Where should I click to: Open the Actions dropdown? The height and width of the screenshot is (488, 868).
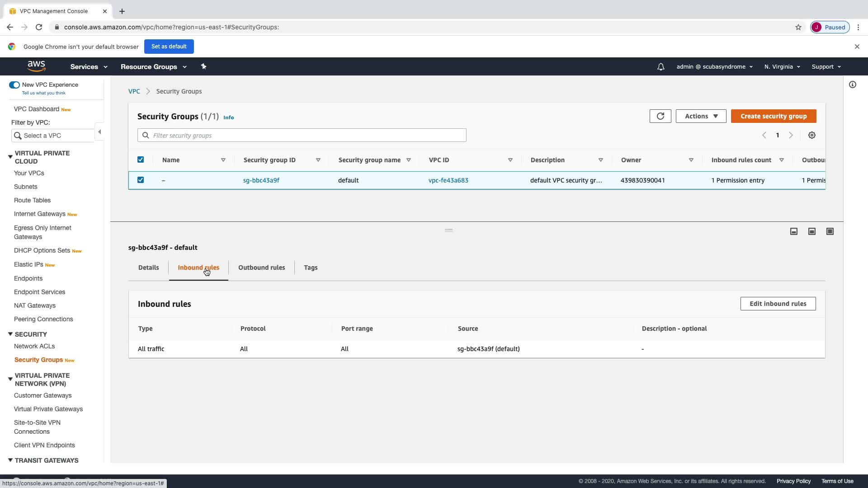click(701, 116)
